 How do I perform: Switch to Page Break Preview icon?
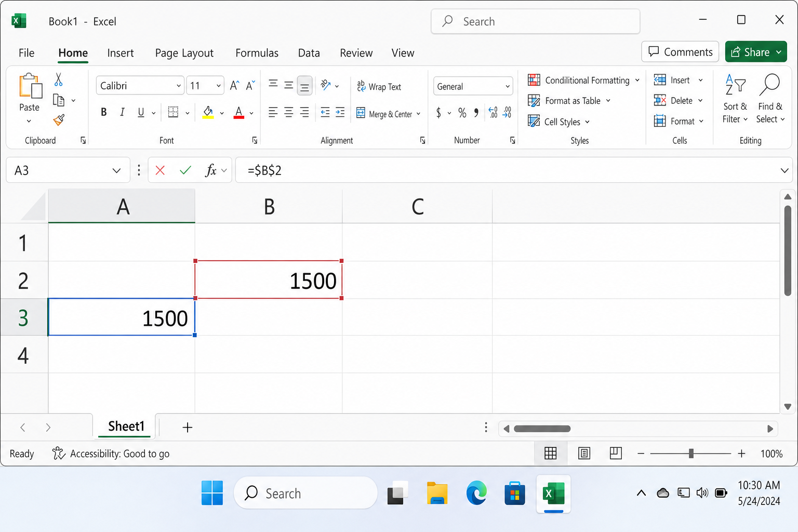pos(616,454)
